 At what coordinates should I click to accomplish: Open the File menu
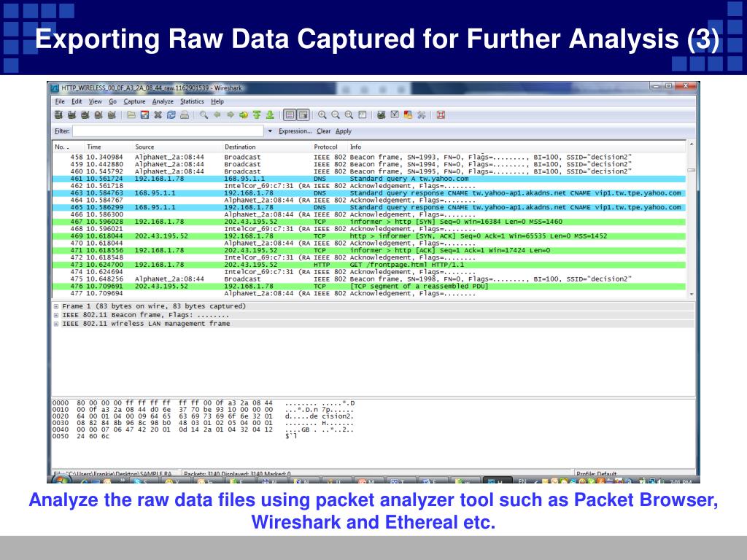[x=60, y=101]
